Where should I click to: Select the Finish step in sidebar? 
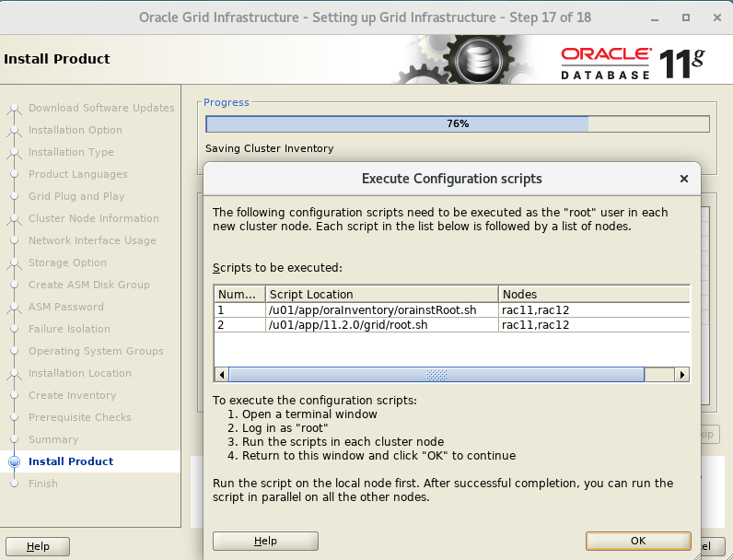point(43,484)
